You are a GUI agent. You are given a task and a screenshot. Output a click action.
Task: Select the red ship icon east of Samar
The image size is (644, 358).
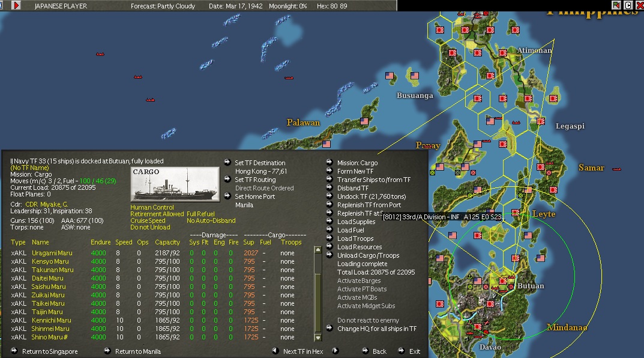[616, 169]
